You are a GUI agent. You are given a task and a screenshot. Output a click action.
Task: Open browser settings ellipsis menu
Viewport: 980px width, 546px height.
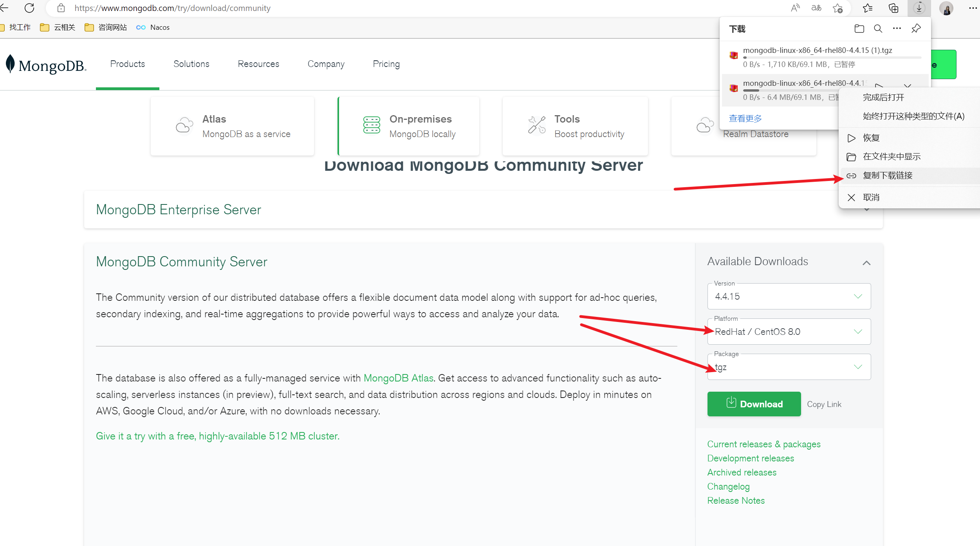973,8
